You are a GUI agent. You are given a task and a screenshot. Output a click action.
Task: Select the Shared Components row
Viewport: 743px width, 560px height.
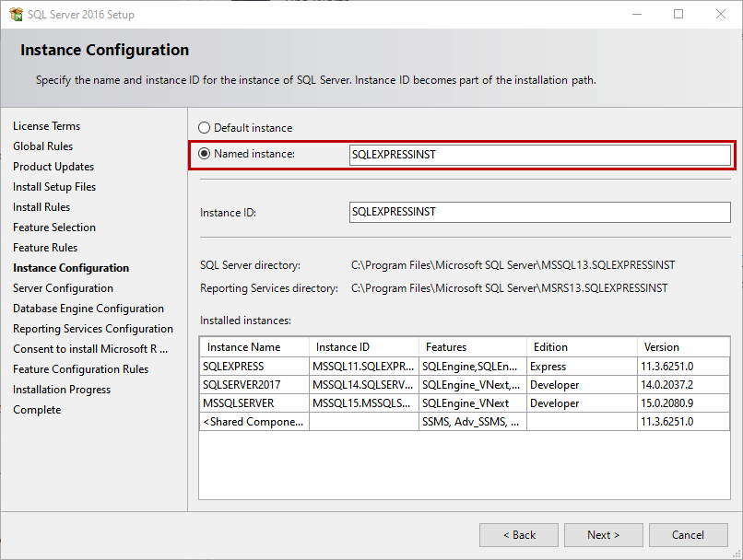pyautogui.click(x=254, y=422)
